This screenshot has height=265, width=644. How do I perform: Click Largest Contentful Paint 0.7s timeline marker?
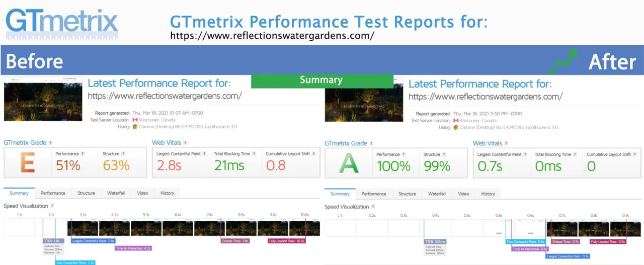[x=568, y=256]
